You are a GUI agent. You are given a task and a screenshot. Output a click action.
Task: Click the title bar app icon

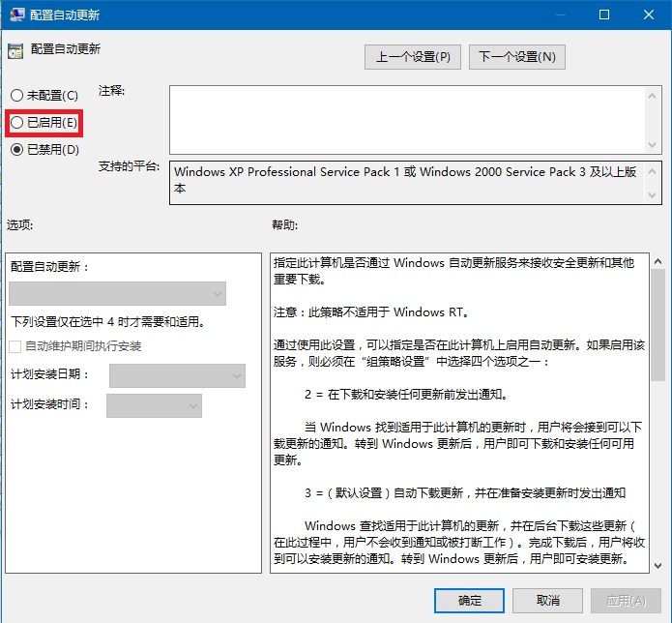coord(16,15)
